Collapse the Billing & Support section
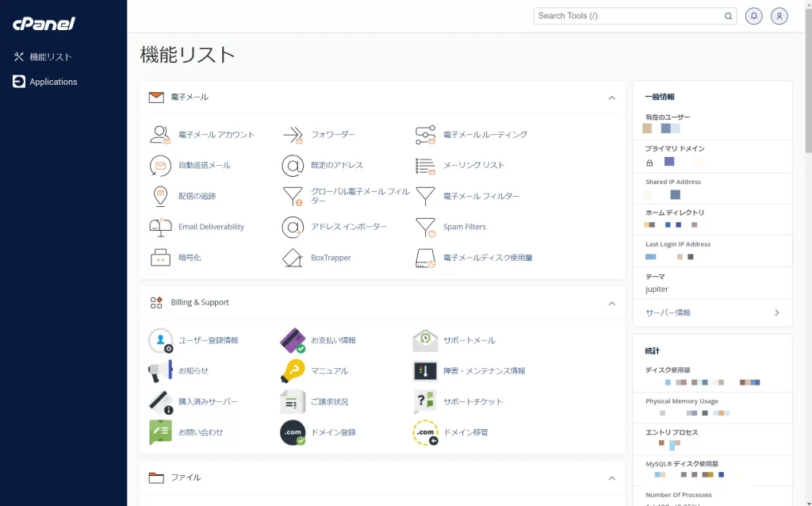The height and width of the screenshot is (506, 812). [x=611, y=303]
